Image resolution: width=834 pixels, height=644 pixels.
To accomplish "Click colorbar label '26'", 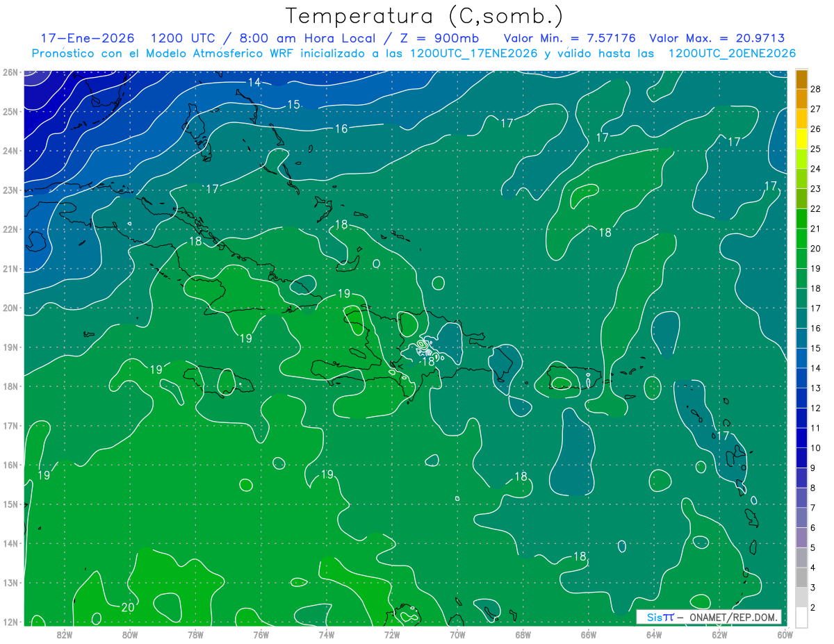I will tap(815, 129).
